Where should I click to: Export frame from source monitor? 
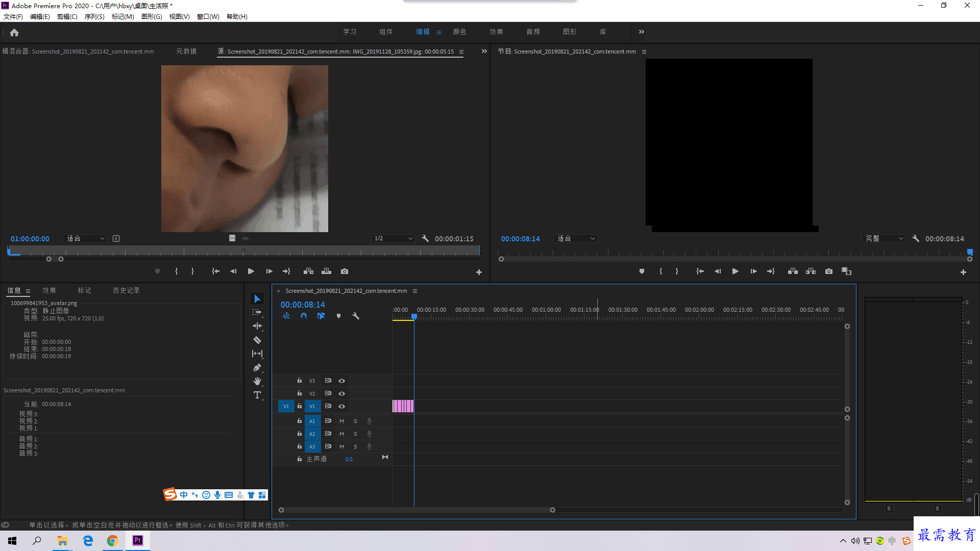[345, 271]
